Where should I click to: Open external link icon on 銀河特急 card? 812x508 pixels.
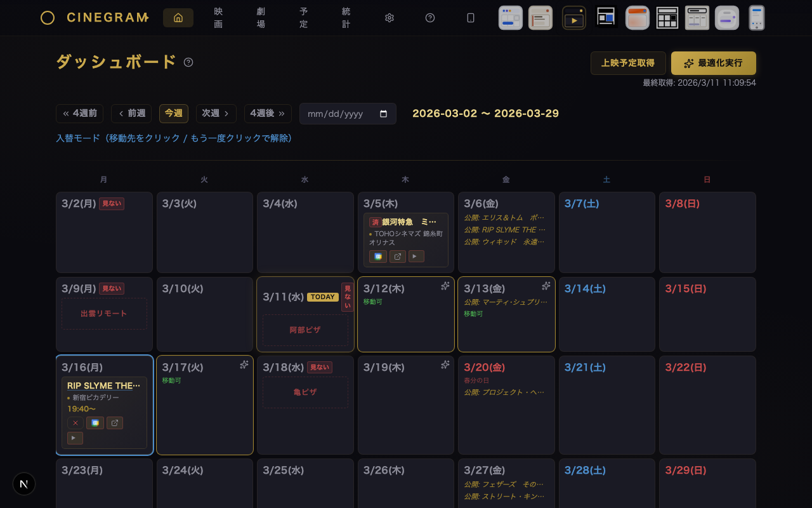(x=398, y=257)
